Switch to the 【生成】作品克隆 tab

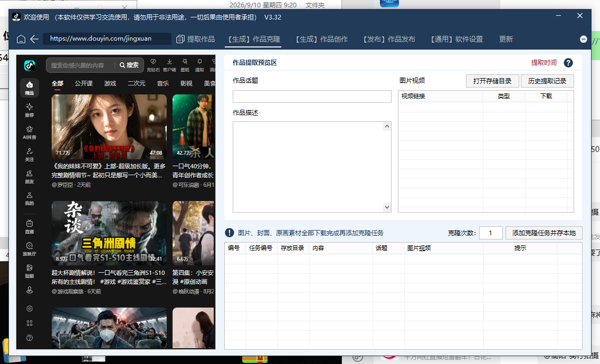254,39
